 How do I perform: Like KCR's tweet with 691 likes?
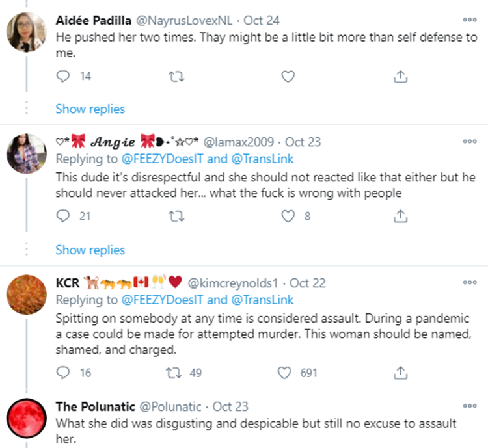[x=284, y=373]
